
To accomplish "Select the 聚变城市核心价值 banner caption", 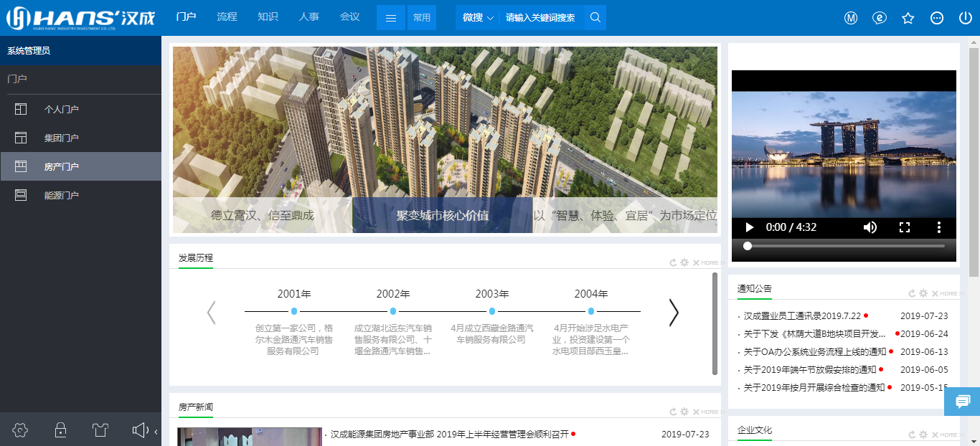I will [x=443, y=215].
